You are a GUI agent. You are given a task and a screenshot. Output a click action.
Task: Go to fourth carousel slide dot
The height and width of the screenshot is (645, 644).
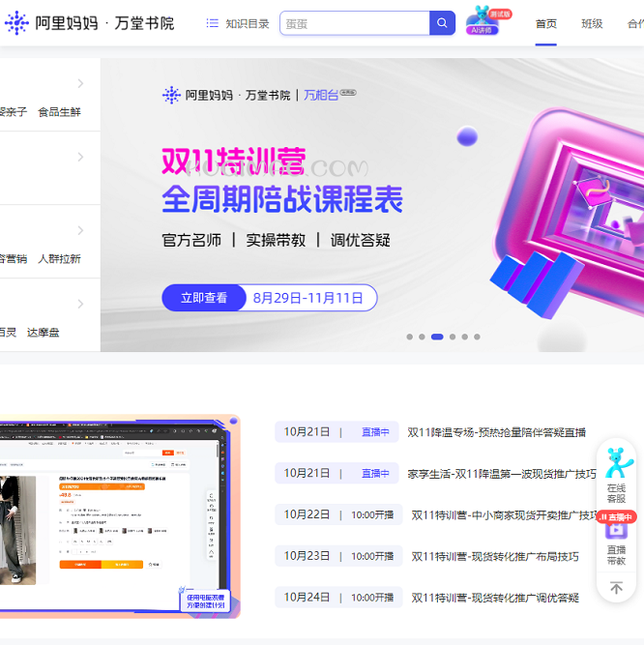453,337
